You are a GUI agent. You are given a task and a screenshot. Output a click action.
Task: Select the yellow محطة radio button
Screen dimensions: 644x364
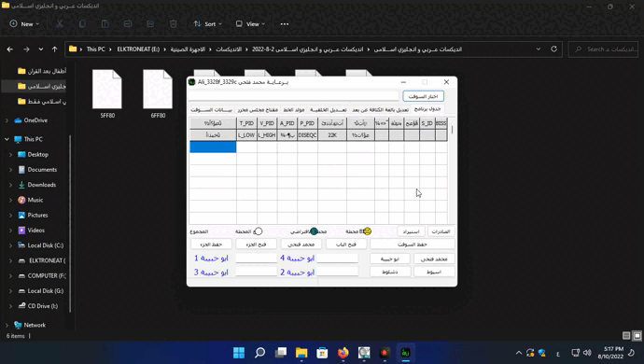pyautogui.click(x=368, y=231)
